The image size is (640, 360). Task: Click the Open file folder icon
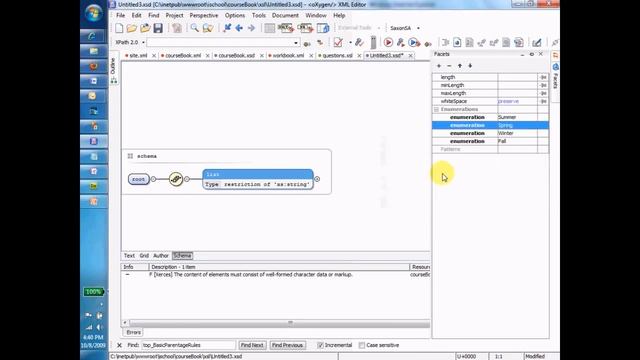pos(131,28)
